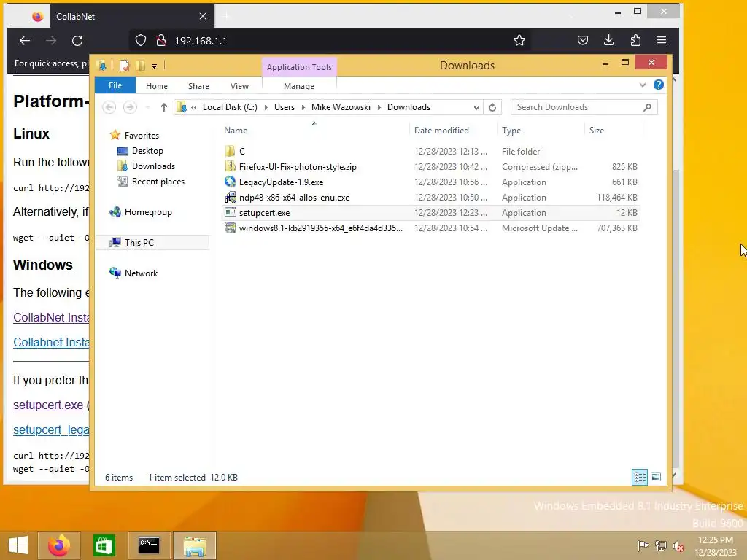Viewport: 747px width, 560px height.
Task: Reload the page in Firefox
Action: pyautogui.click(x=77, y=41)
